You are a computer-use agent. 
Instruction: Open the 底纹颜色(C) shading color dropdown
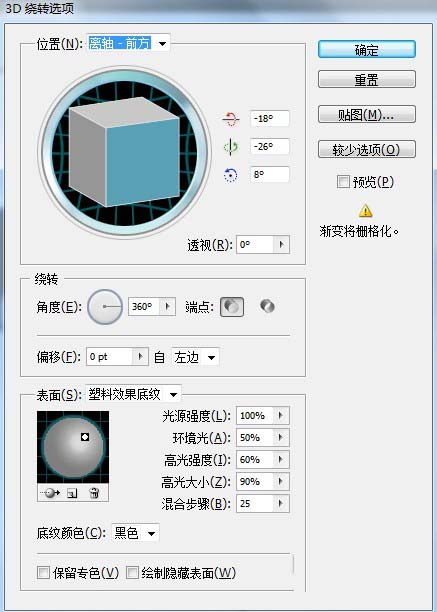[x=135, y=532]
